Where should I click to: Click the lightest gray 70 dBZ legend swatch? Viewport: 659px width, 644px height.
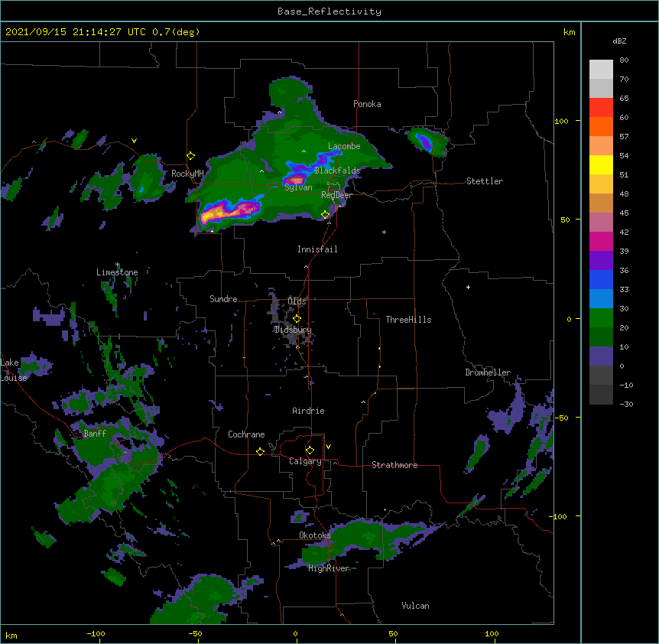click(601, 70)
